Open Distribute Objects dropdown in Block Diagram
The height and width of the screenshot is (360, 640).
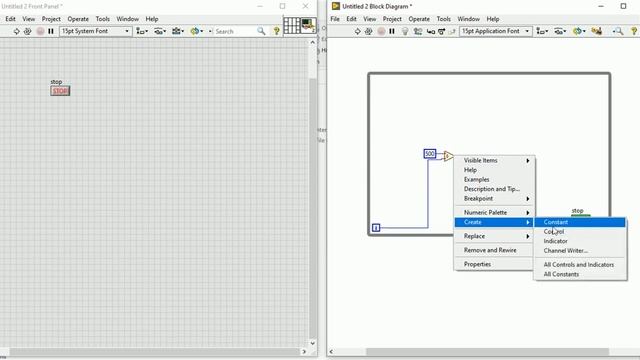560,31
